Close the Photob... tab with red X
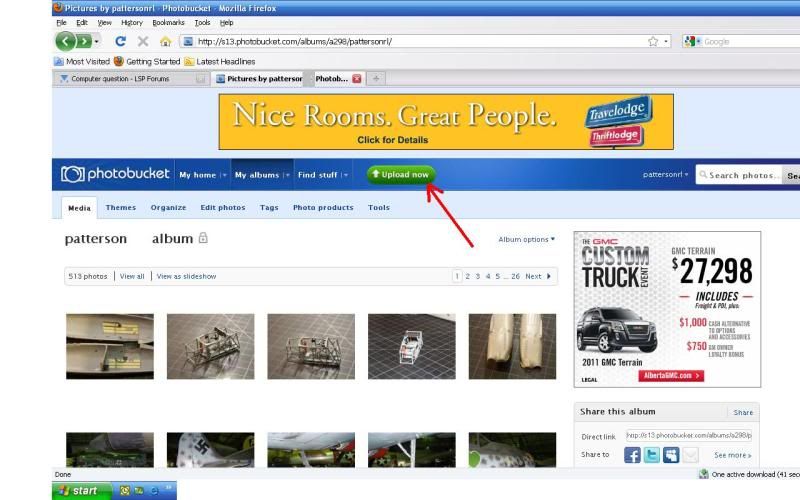This screenshot has width=800, height=500. 357,79
